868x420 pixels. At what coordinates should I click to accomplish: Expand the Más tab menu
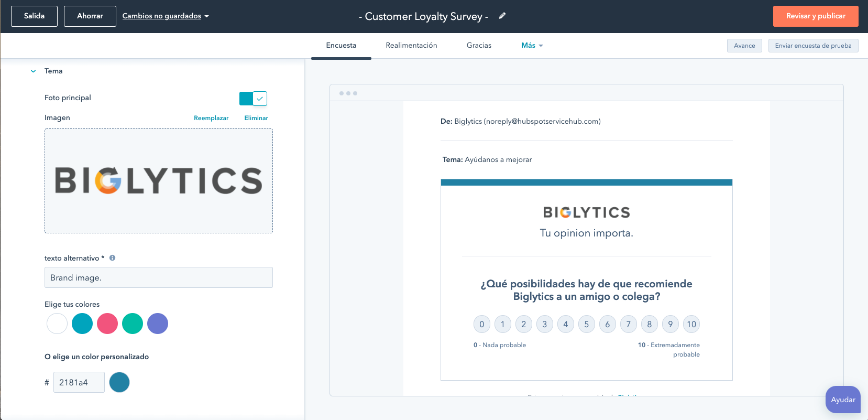[532, 46]
